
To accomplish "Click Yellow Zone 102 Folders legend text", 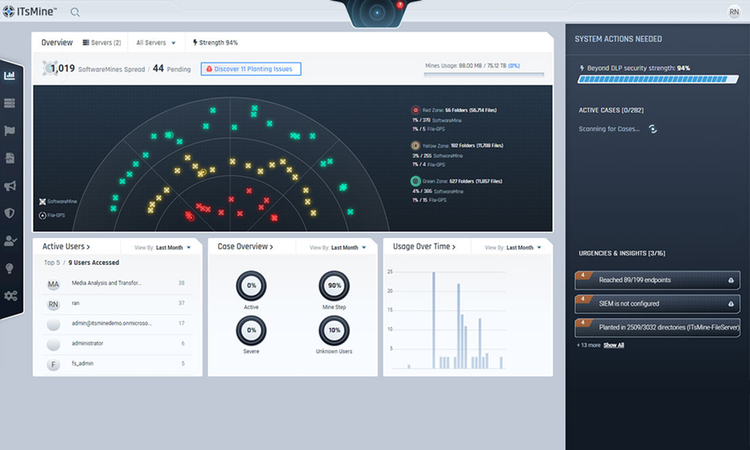I will click(x=463, y=146).
